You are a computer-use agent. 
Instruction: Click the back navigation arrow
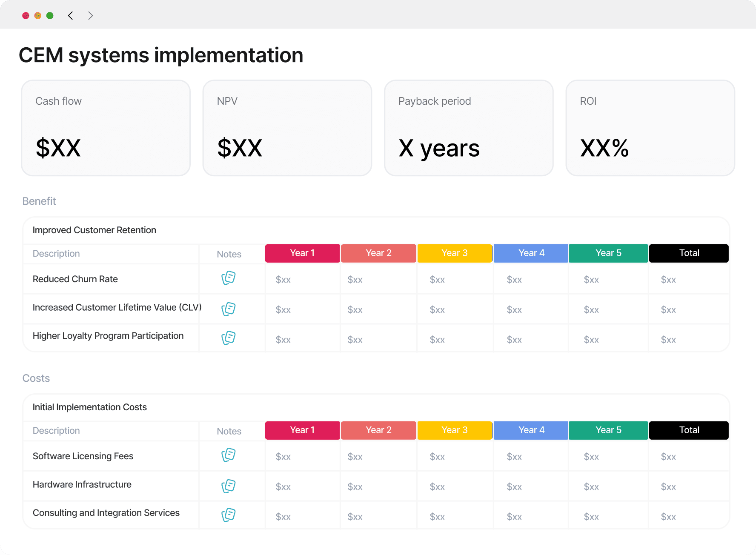pyautogui.click(x=70, y=16)
